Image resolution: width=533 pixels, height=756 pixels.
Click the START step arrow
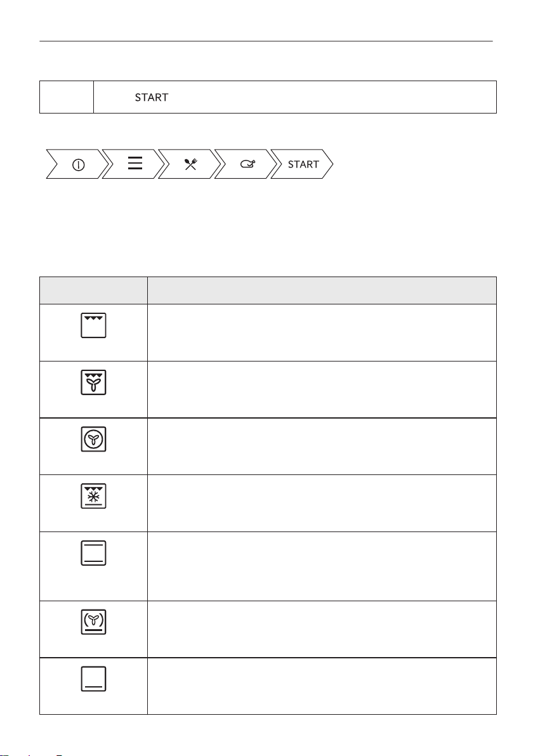click(x=303, y=164)
